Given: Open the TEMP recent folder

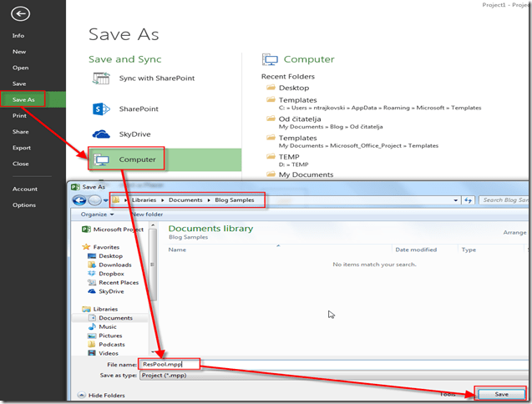Looking at the screenshot, I should [x=289, y=156].
